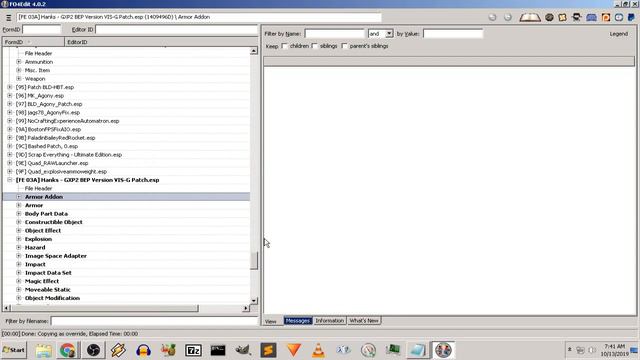The height and width of the screenshot is (360, 640).
Task: Click the tree scroll up arrow
Action: pyautogui.click(x=254, y=51)
